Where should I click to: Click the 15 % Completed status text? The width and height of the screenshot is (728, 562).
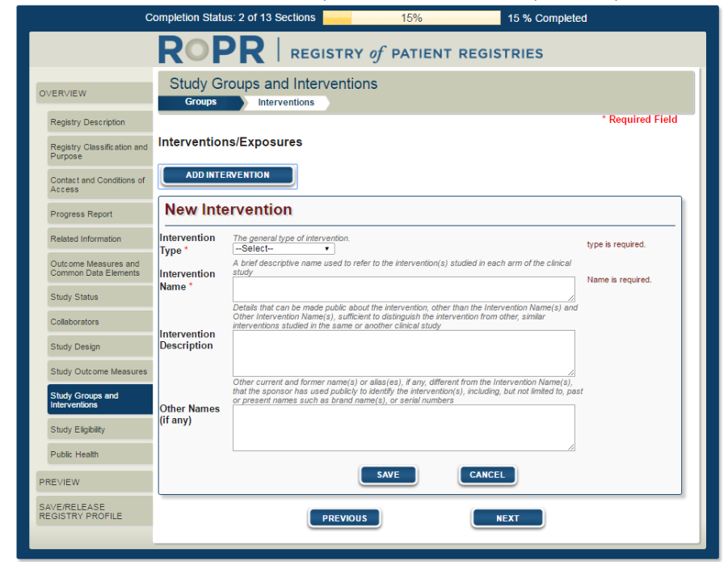pyautogui.click(x=547, y=18)
